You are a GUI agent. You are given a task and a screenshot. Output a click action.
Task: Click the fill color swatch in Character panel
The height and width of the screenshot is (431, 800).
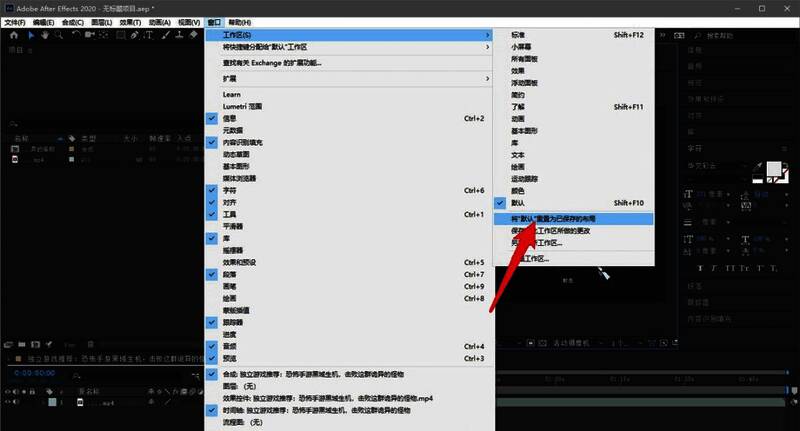pyautogui.click(x=773, y=169)
